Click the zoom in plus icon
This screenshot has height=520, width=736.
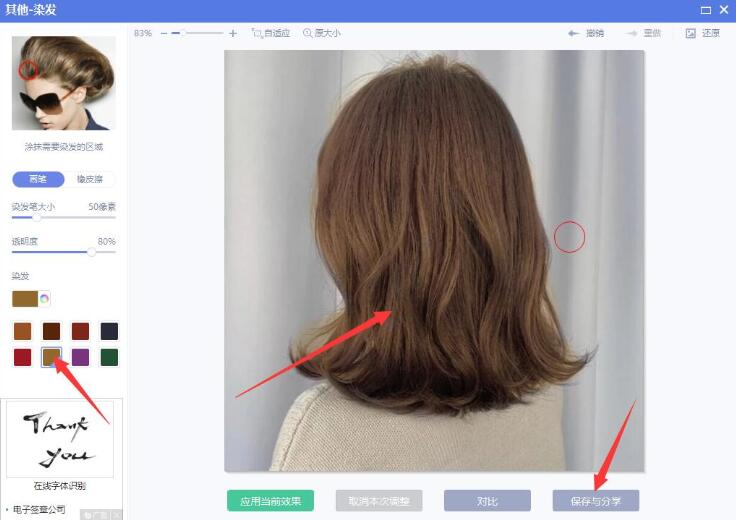tap(233, 33)
